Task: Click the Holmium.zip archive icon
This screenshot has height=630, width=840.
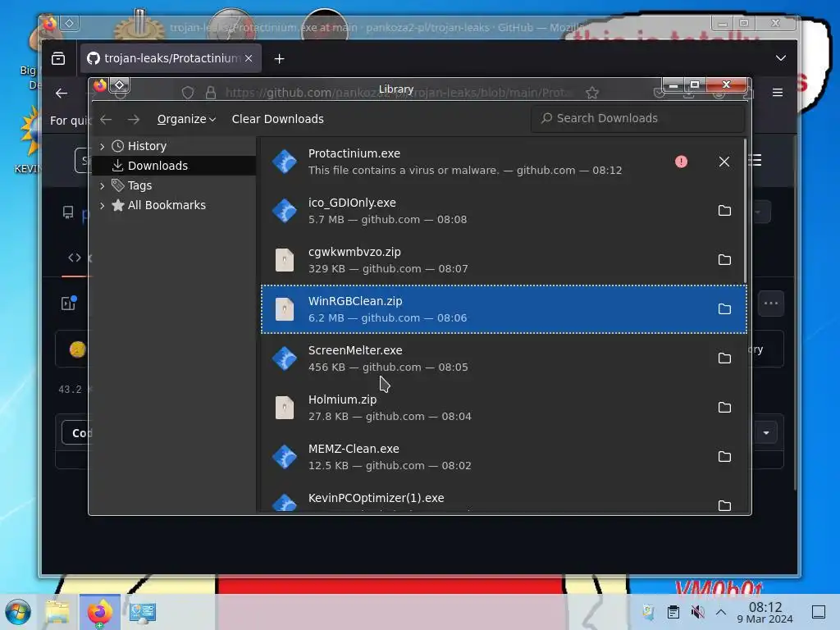Action: pyautogui.click(x=285, y=408)
